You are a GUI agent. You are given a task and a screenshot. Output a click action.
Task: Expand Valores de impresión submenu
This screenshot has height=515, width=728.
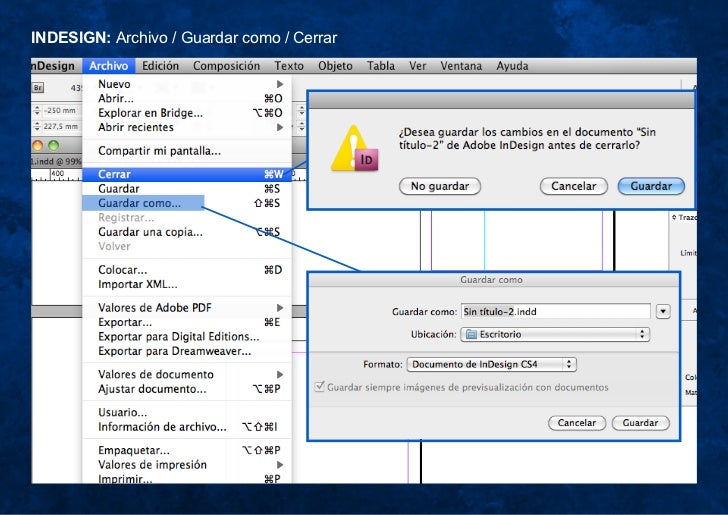coord(187,464)
